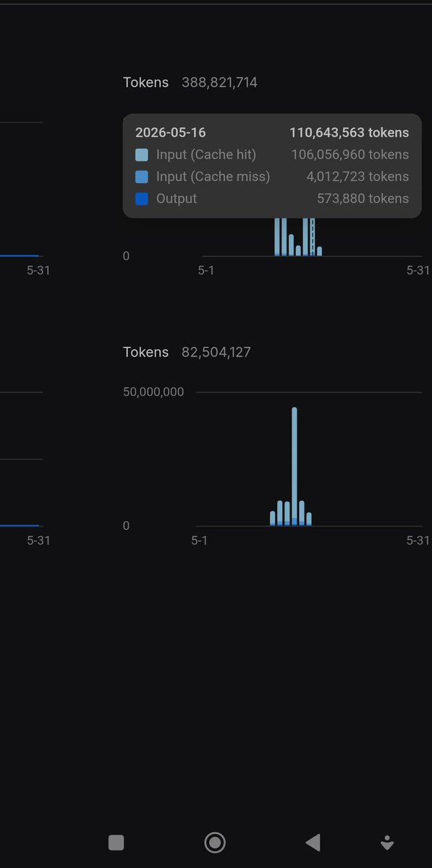Image resolution: width=432 pixels, height=868 pixels.
Task: Click the 106,056,960 tokens value
Action: (x=350, y=155)
